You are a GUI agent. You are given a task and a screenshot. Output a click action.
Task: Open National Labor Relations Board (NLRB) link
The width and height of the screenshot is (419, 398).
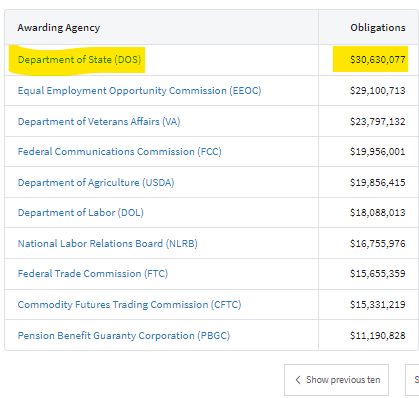click(x=108, y=244)
